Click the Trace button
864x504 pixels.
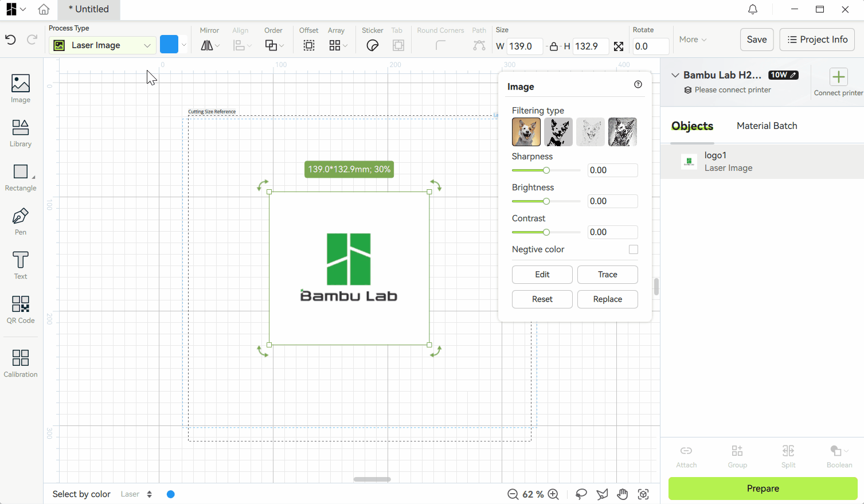point(607,275)
